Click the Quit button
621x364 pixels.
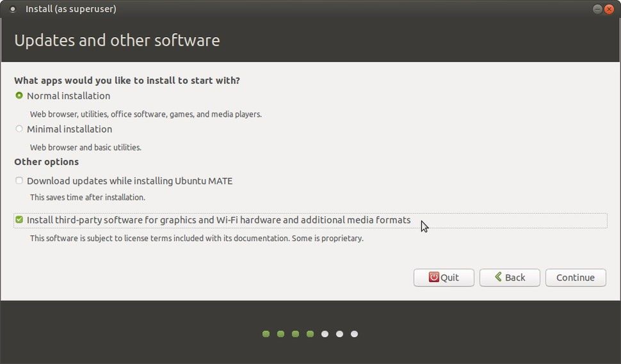click(x=444, y=278)
